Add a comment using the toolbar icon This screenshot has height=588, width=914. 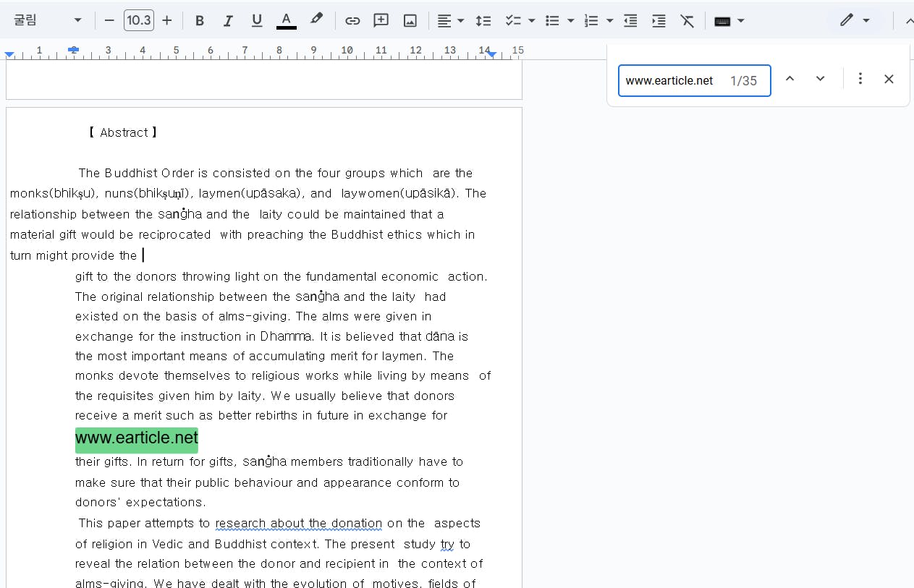click(381, 21)
